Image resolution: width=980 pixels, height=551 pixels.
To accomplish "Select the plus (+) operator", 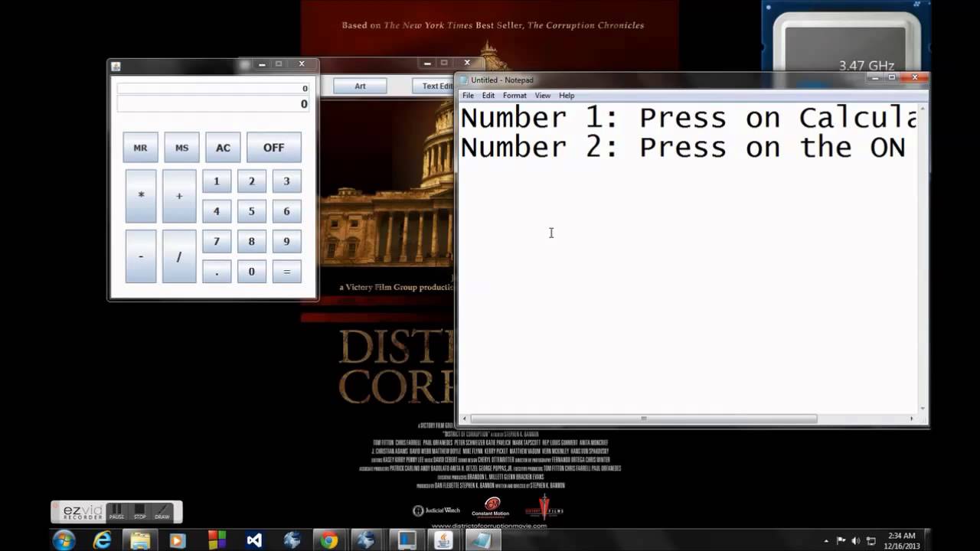I will click(179, 196).
